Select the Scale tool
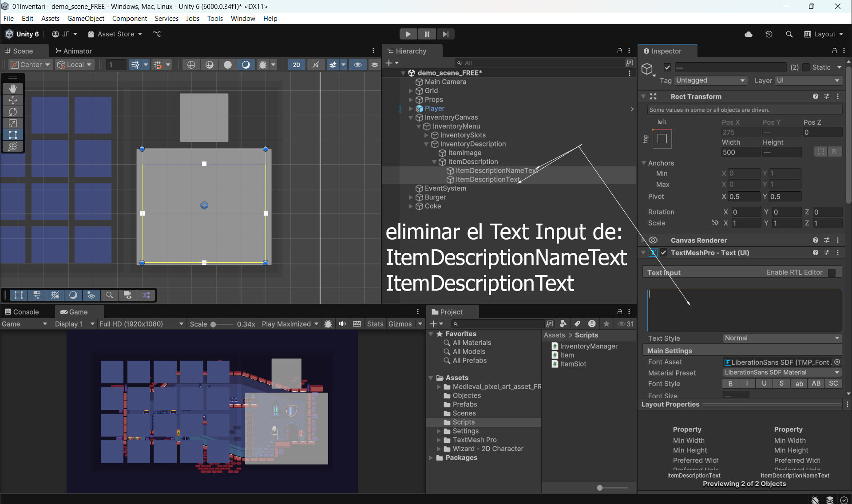852x504 pixels. click(x=13, y=123)
